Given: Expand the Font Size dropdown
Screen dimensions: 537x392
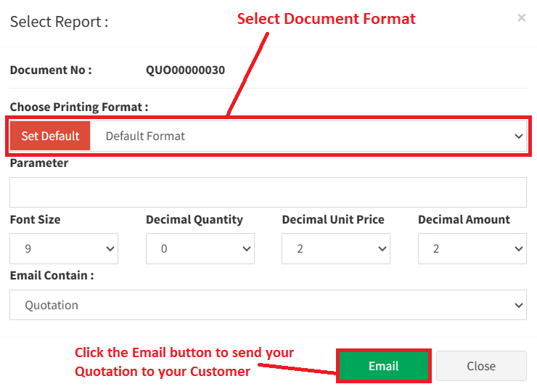Looking at the screenshot, I should click(64, 248).
